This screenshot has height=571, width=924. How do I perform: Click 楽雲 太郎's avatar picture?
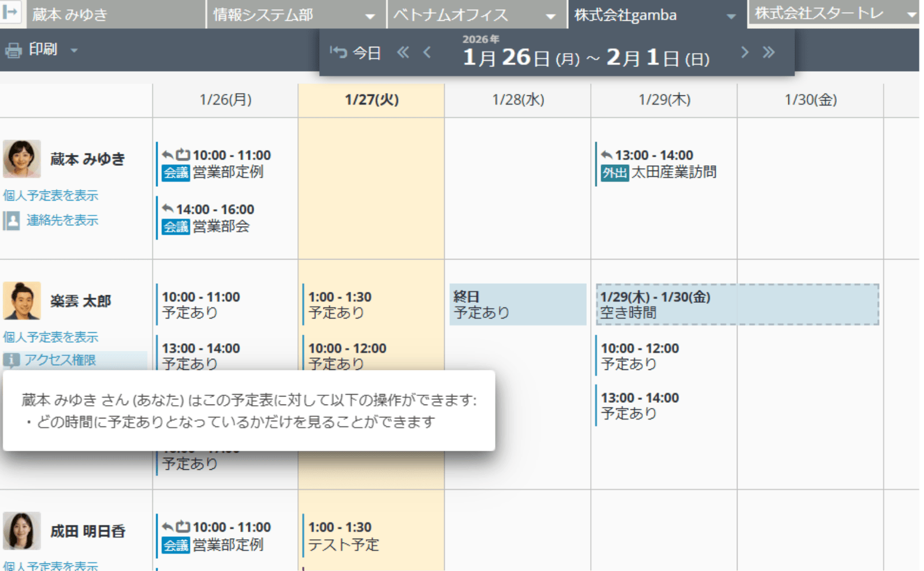[22, 301]
